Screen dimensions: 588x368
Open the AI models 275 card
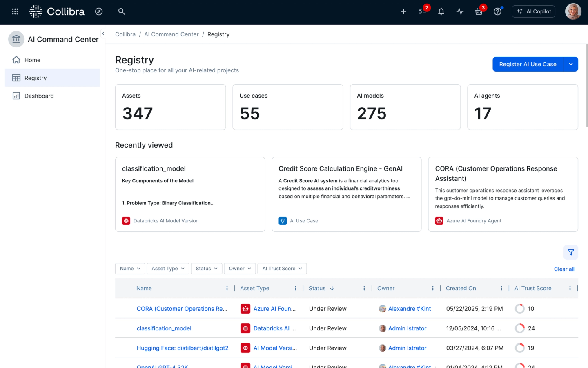405,107
